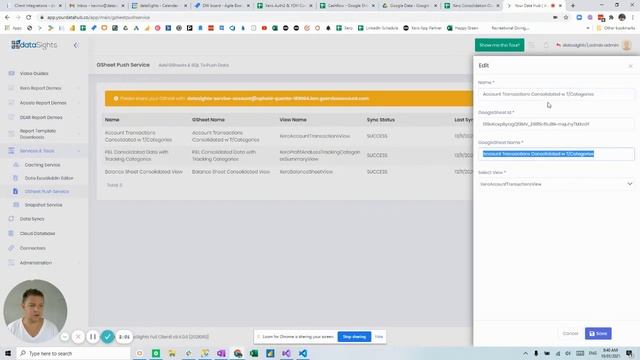Click the Cloud Database icon

point(11,233)
